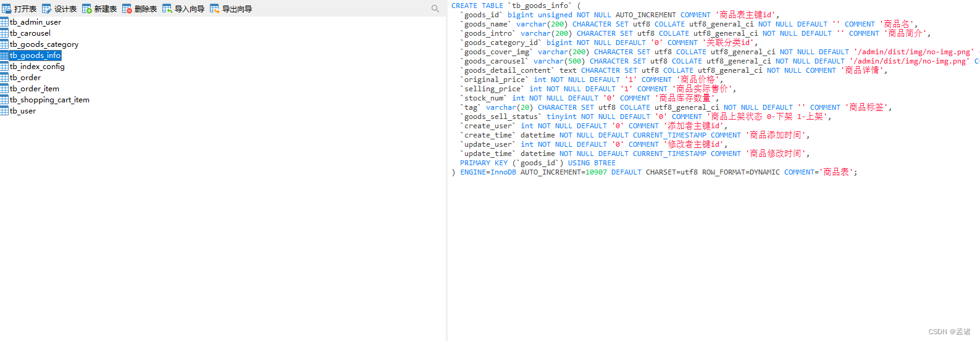Viewport: 980px width, 341px height.
Task: Click the `goods_cover_img` column definition line
Action: pyautogui.click(x=719, y=52)
